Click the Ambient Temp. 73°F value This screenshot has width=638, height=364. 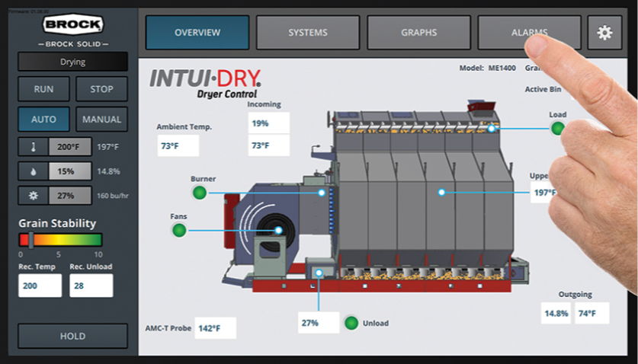click(x=178, y=145)
